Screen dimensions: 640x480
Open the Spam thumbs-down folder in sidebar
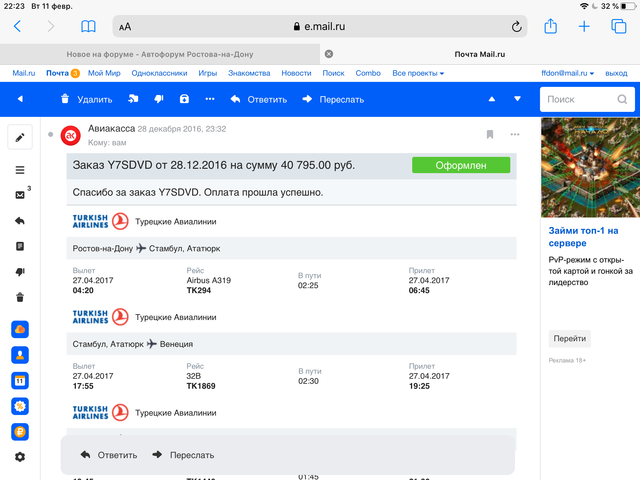[x=20, y=271]
